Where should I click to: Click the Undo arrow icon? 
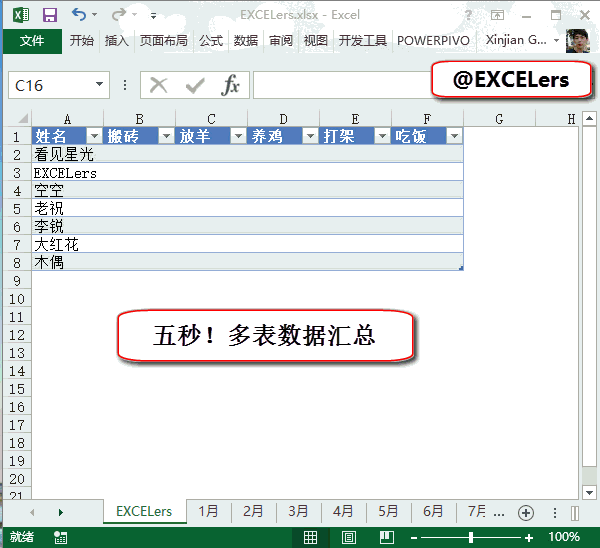click(79, 15)
